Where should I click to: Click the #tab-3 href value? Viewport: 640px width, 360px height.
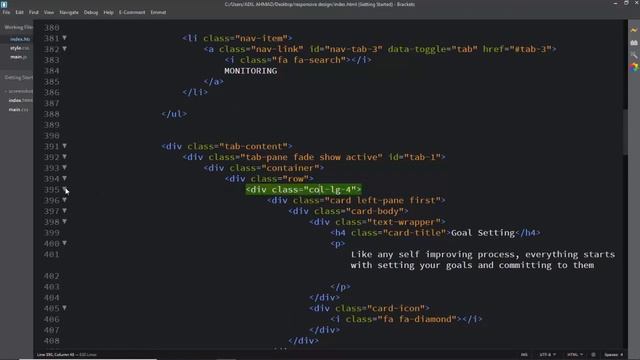[x=530, y=49]
